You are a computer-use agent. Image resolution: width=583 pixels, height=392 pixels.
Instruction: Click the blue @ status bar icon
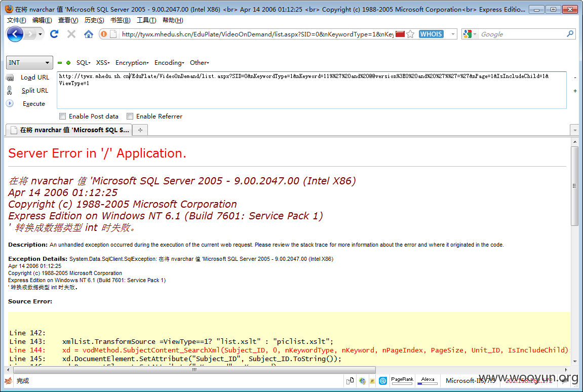(383, 381)
